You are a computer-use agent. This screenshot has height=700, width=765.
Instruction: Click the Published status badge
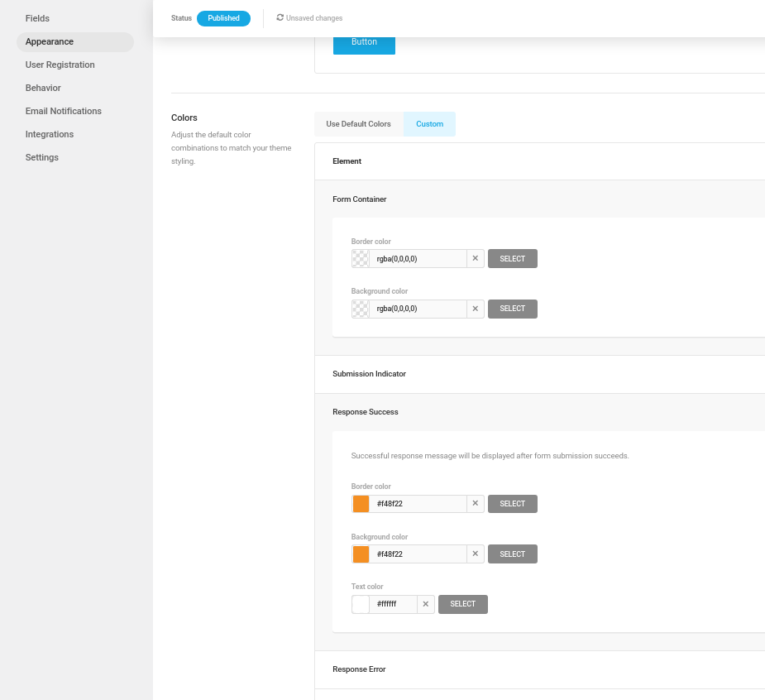click(223, 18)
